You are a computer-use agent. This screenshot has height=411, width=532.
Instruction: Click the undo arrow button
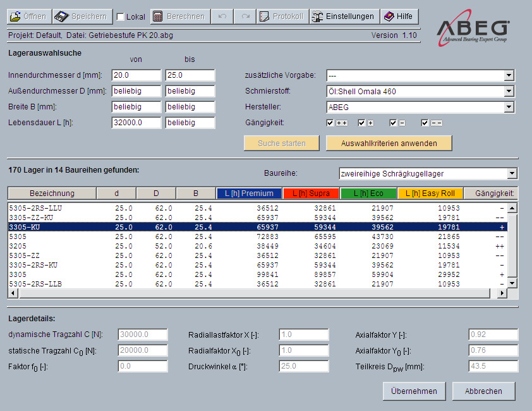point(222,16)
